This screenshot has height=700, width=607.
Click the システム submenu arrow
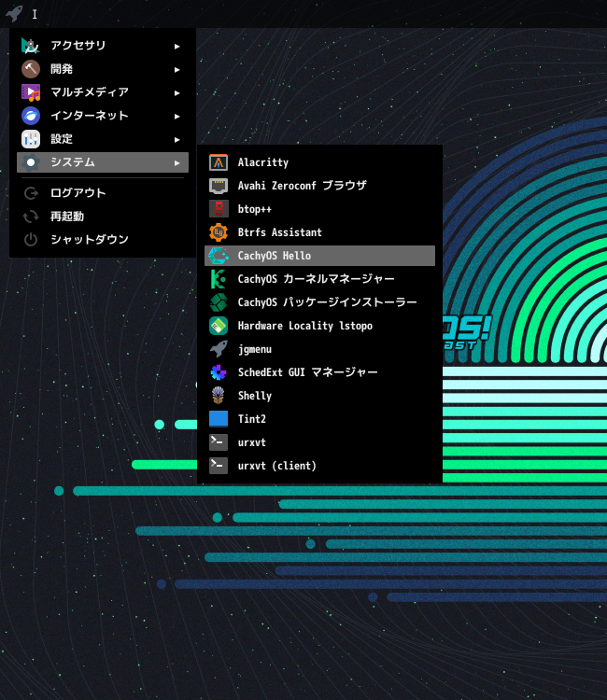[177, 163]
